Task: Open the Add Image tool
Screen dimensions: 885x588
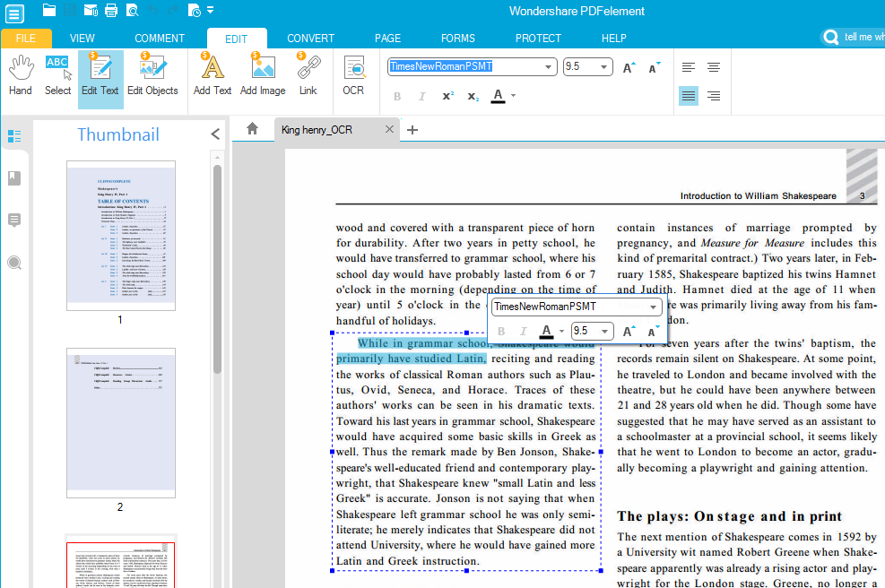Action: tap(263, 75)
